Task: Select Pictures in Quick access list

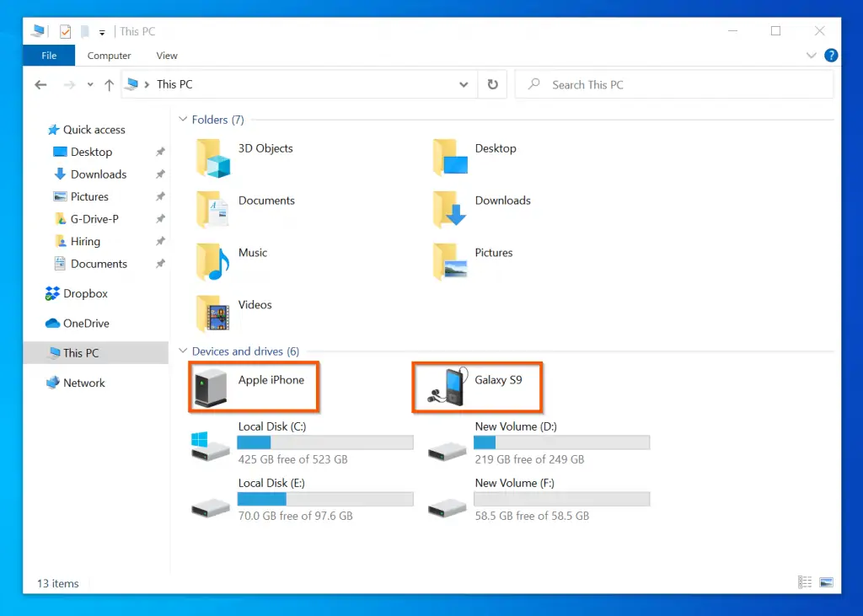Action: click(x=89, y=196)
